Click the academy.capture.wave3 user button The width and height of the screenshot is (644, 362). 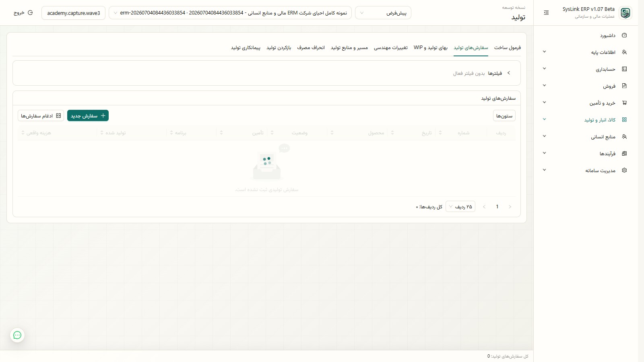click(x=74, y=13)
